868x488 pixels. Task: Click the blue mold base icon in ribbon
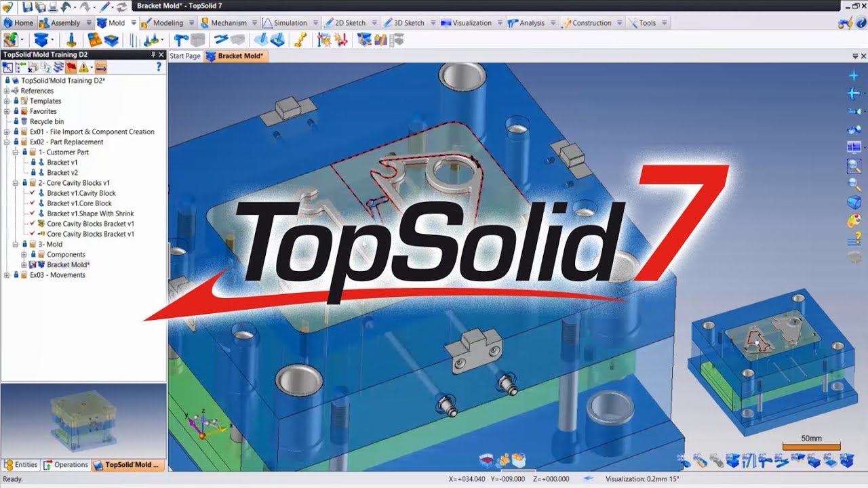[x=41, y=40]
